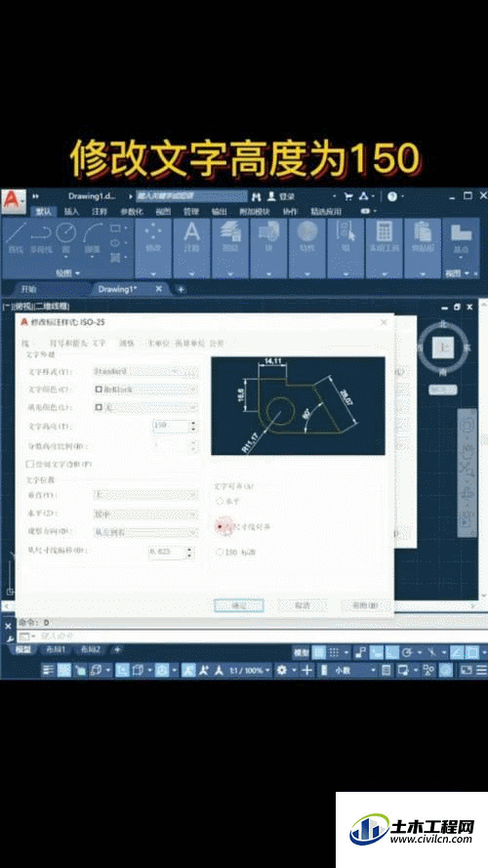
Task: Select the Ellipse tool in draw panel
Action: 115,243
